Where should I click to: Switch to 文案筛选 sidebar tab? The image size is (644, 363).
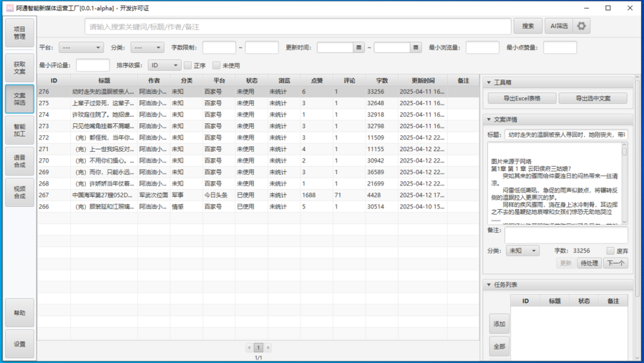tap(20, 99)
